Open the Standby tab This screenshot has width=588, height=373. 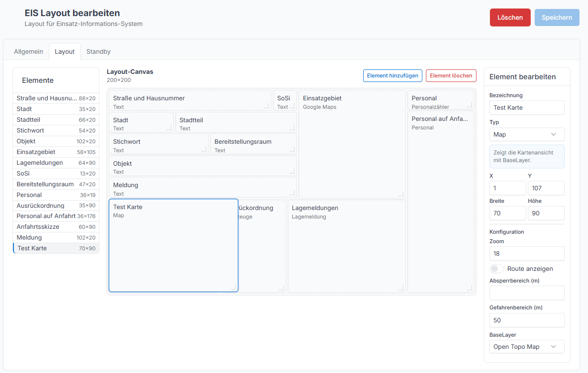pos(99,51)
